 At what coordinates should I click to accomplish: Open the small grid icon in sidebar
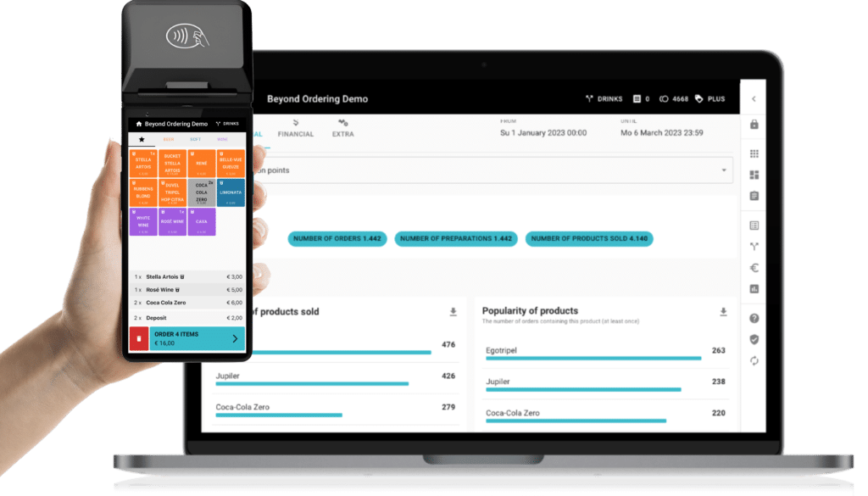[x=754, y=153]
